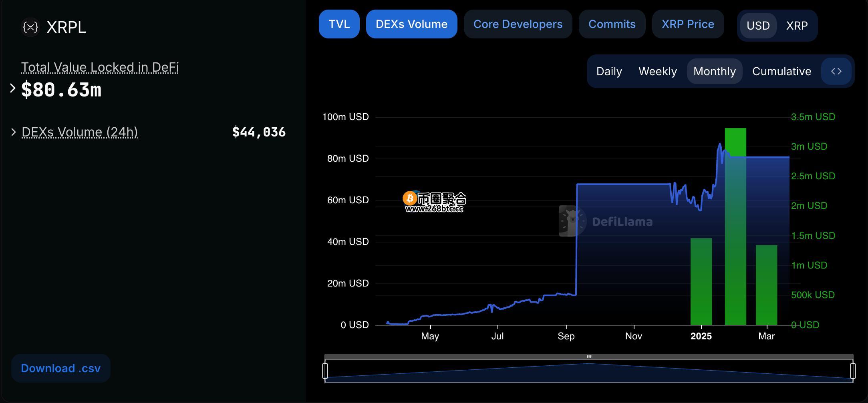Click the green volume bar above Mar
The width and height of the screenshot is (868, 403).
[767, 285]
